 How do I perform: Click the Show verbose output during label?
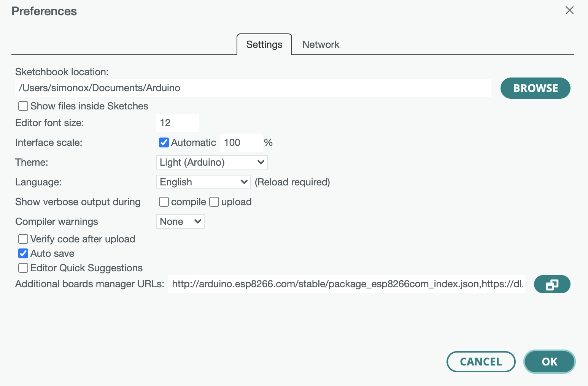78,202
